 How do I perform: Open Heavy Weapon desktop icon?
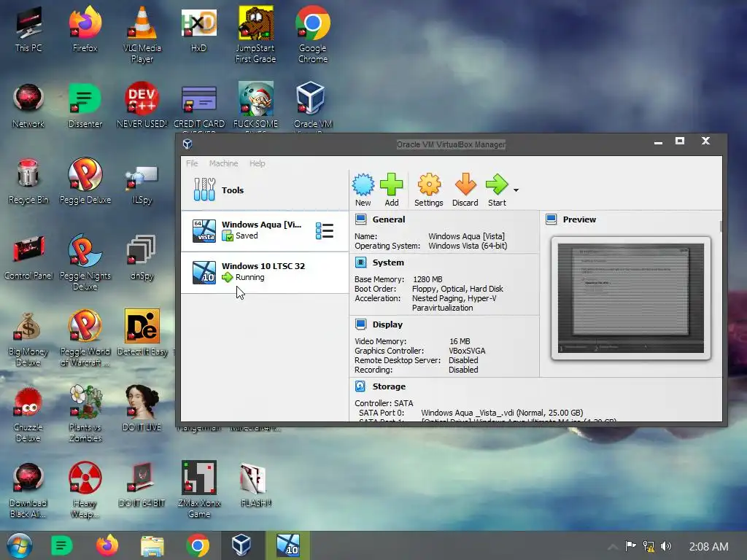click(85, 491)
